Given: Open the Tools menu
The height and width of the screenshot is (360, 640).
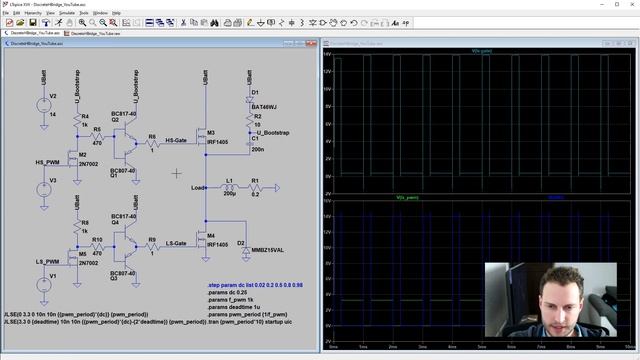Looking at the screenshot, I should point(84,13).
